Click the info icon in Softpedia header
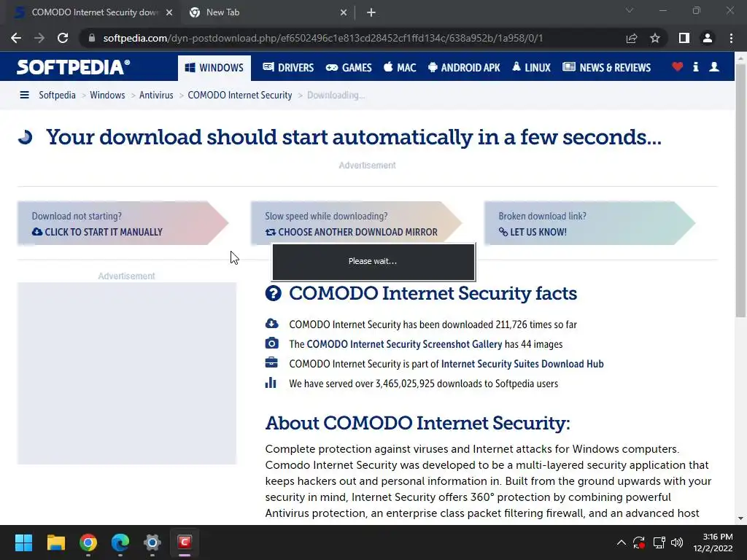The width and height of the screenshot is (747, 560). point(696,67)
